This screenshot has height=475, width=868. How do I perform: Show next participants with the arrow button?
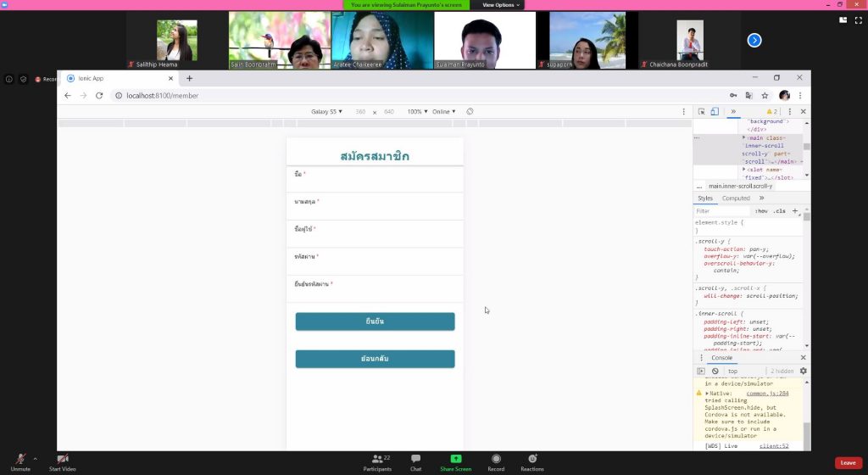coord(754,40)
